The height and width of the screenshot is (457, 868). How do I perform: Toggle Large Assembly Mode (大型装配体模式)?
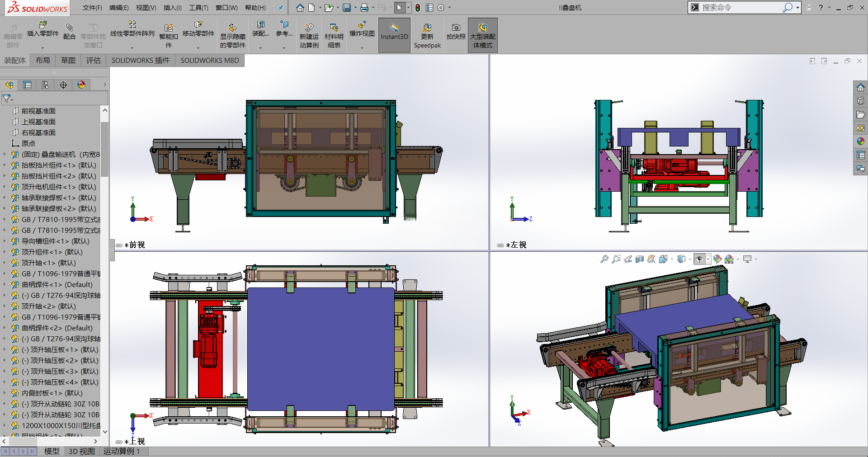(x=483, y=35)
